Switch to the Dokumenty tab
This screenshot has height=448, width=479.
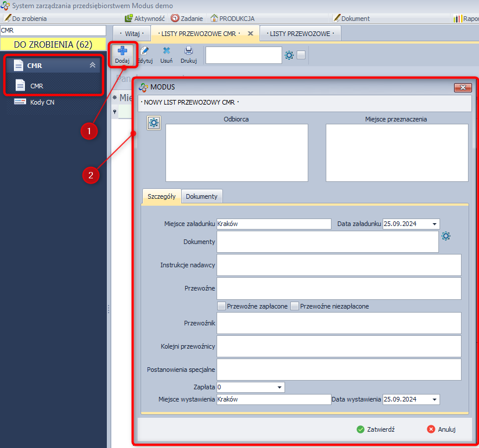coord(201,196)
